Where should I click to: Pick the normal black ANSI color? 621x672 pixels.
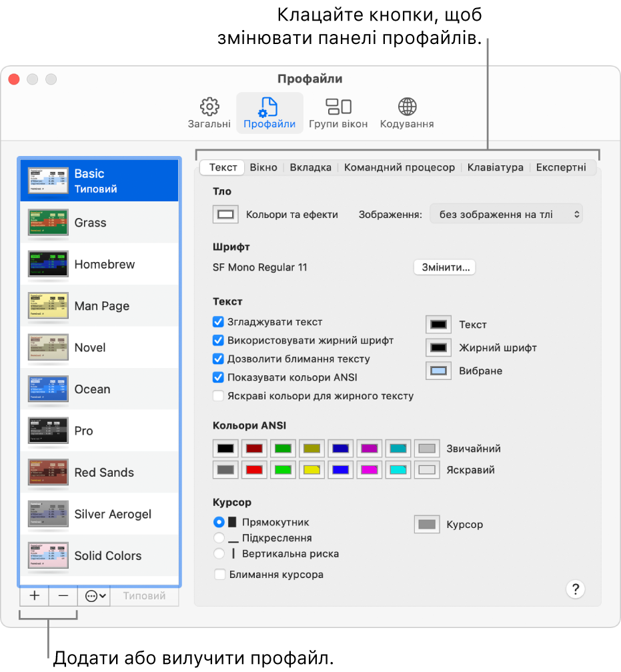(225, 448)
